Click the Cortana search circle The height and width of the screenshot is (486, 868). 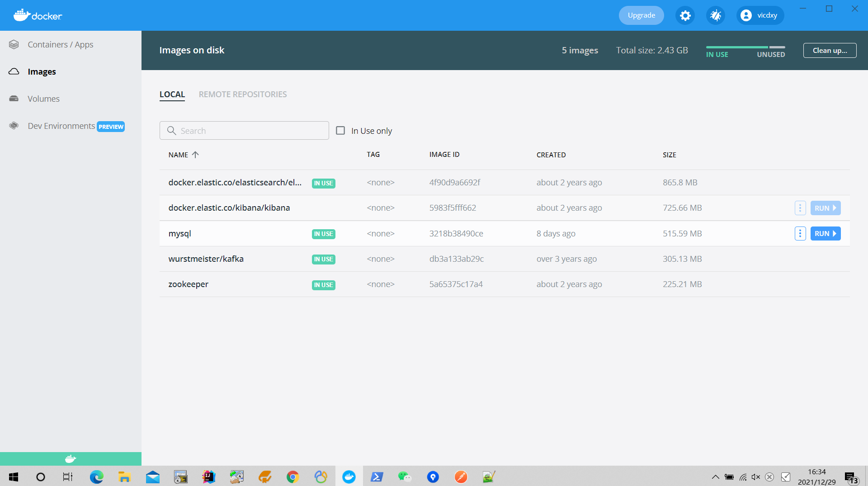41,477
